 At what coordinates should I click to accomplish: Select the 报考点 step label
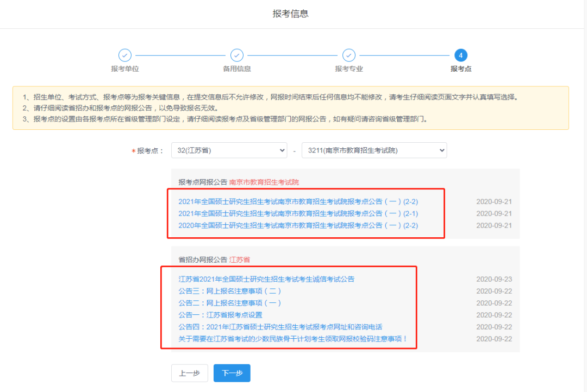[460, 69]
